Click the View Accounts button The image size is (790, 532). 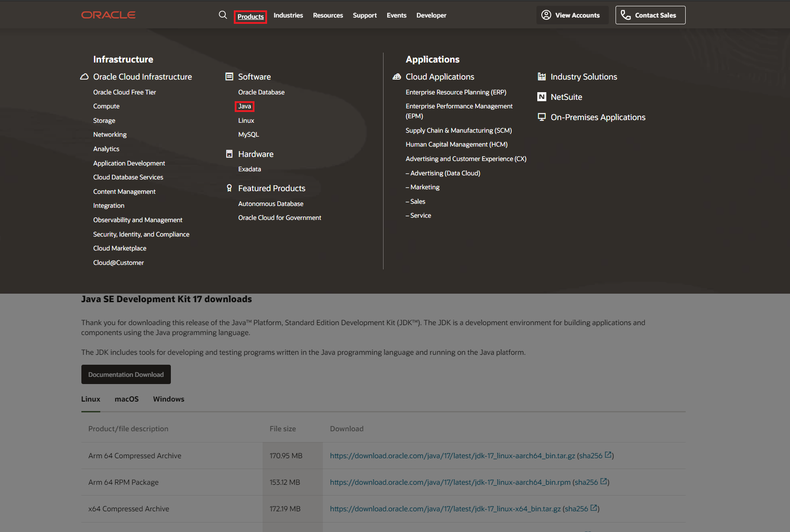[x=572, y=15]
